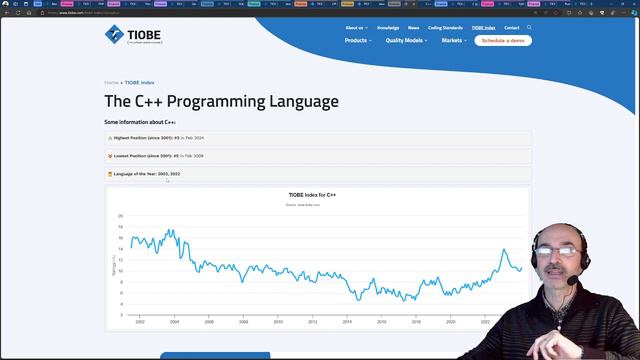640x360 pixels.
Task: Click the chart line peak near 2004
Action: (x=170, y=230)
